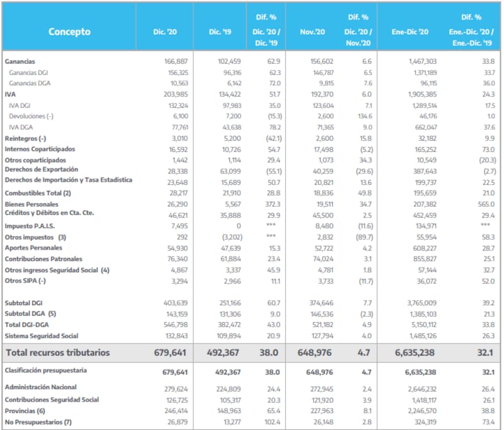Click the Contribuciones Patronales row label
Viewport: 504px width, 430px height.
tap(42, 259)
